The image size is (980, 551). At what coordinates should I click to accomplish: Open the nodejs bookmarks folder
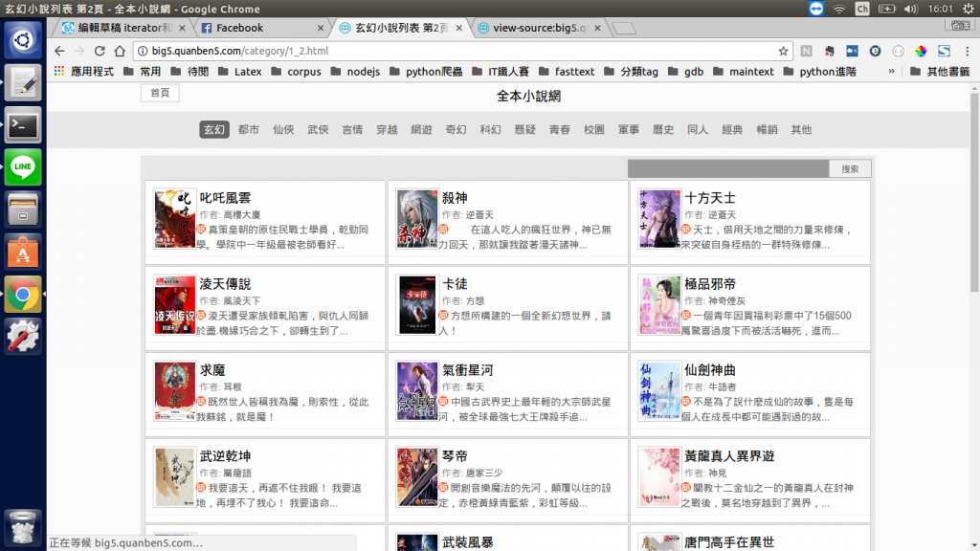tap(356, 71)
